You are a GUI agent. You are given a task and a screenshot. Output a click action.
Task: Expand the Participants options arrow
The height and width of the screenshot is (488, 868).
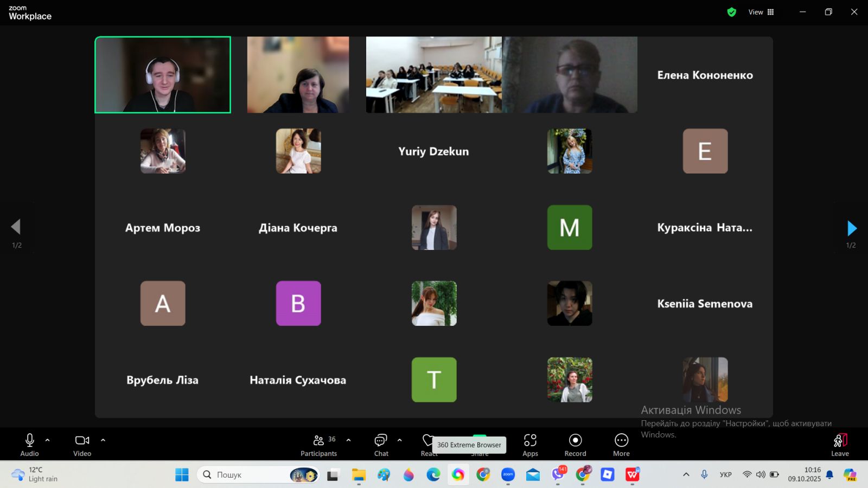[x=348, y=440]
